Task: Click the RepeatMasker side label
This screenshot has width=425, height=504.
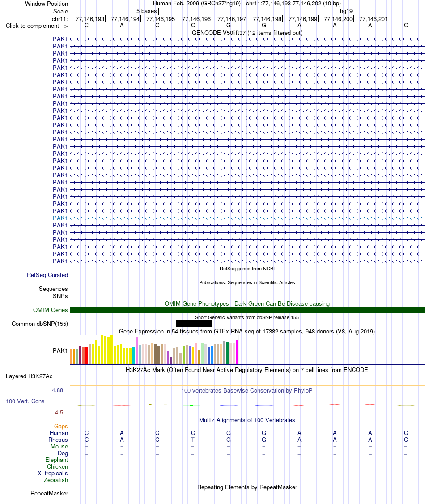Action: tap(49, 493)
